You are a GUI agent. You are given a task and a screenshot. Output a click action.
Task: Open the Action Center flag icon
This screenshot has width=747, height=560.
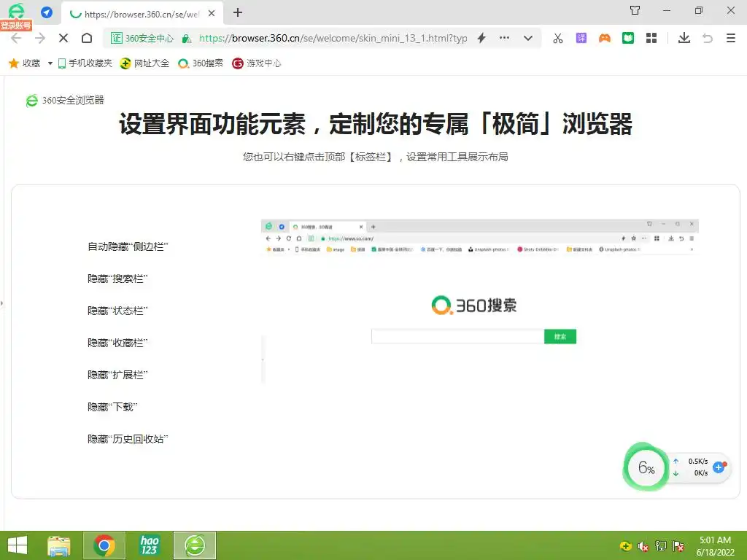pos(678,546)
